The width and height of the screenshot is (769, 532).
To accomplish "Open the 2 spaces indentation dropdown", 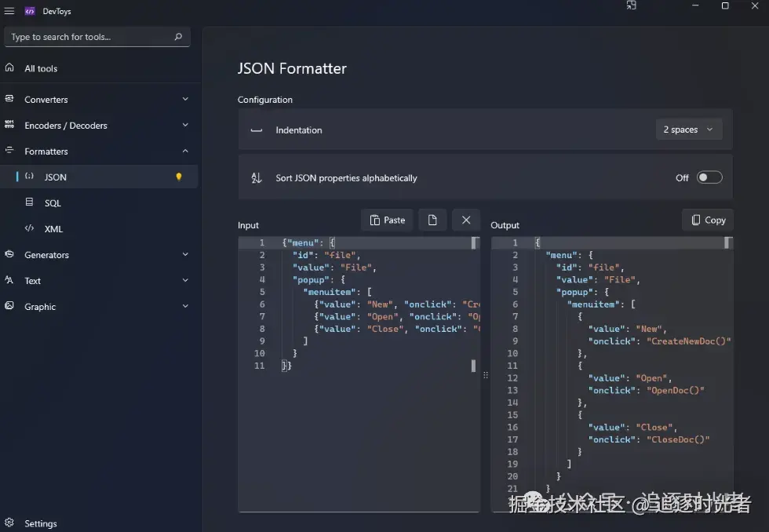I will [x=689, y=129].
